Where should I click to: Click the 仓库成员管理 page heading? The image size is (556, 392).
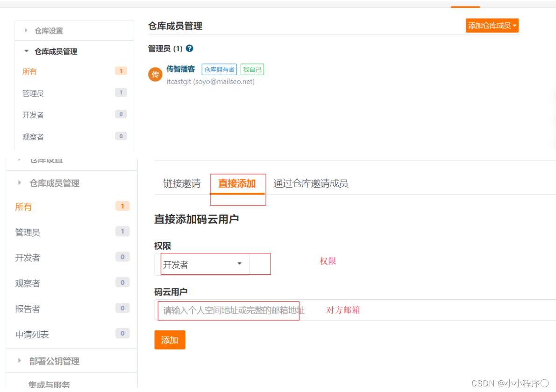(x=175, y=26)
